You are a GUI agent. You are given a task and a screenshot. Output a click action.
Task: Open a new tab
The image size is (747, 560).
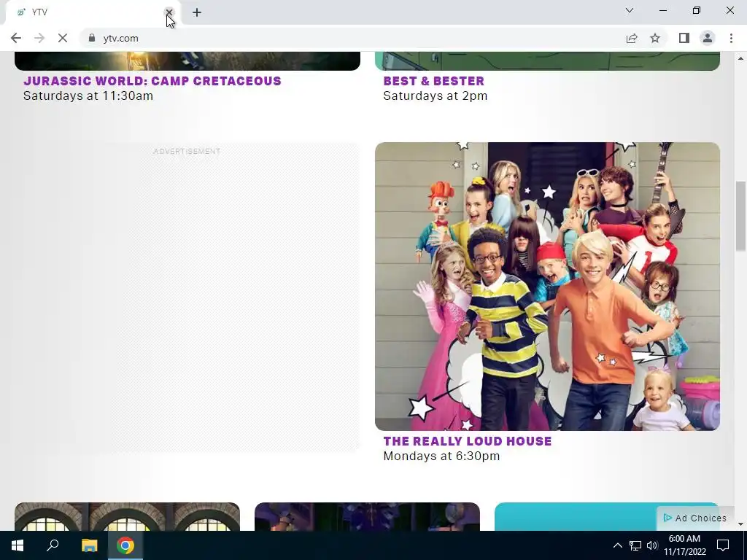pos(197,12)
